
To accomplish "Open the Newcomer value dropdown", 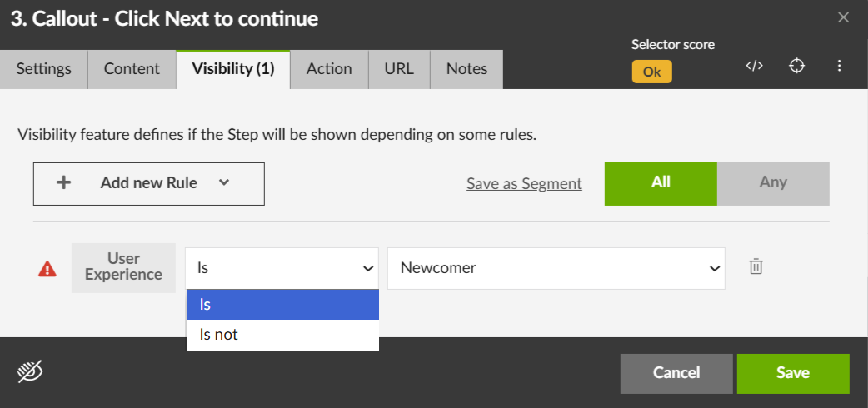I will [556, 268].
